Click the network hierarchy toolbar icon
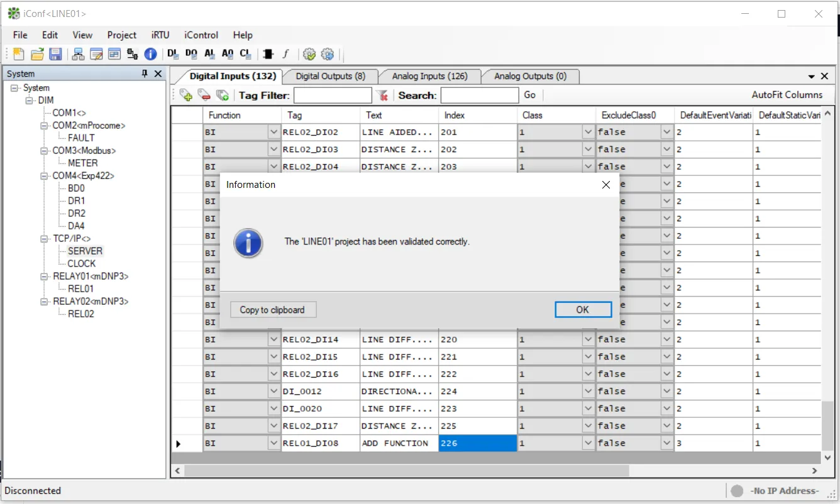This screenshot has width=840, height=504. point(78,54)
